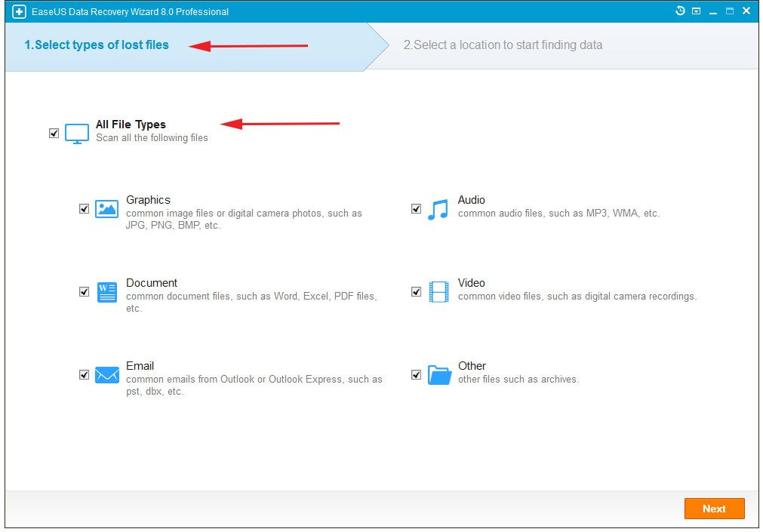Screen dimensions: 763x532
Task: Click the Graphics picture icon
Action: pos(106,209)
